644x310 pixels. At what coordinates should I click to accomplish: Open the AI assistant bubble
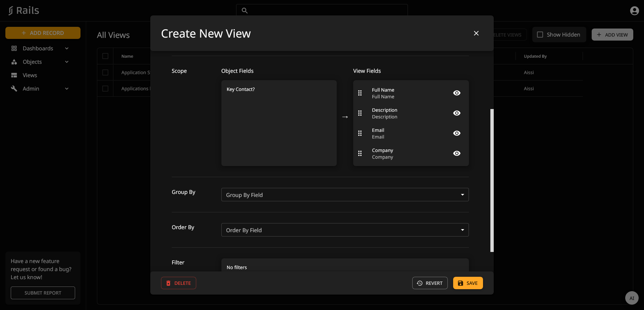[632, 298]
